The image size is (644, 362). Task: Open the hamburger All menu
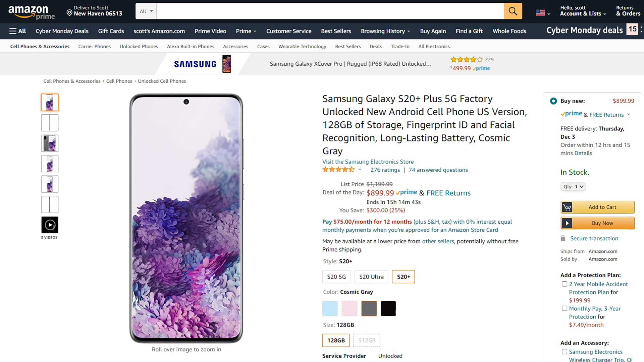pyautogui.click(x=17, y=31)
